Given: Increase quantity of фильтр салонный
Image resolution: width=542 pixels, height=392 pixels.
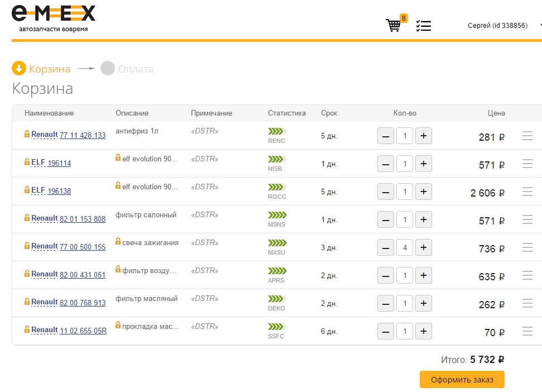Looking at the screenshot, I should 424,220.
